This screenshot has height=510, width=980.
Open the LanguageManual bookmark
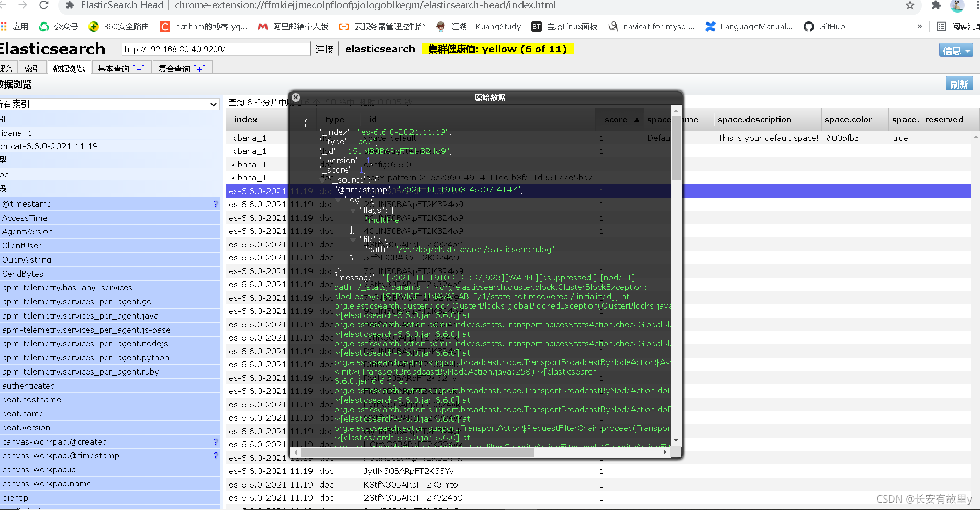(x=749, y=27)
